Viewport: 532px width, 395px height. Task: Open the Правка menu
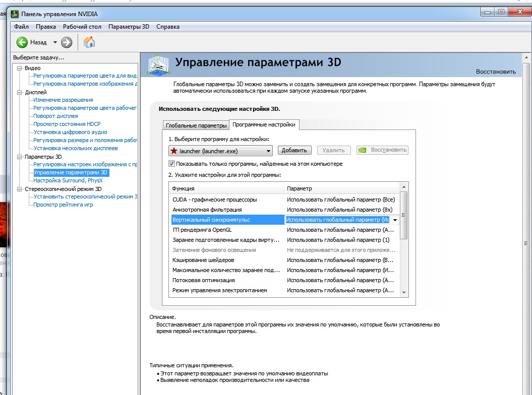click(x=46, y=26)
